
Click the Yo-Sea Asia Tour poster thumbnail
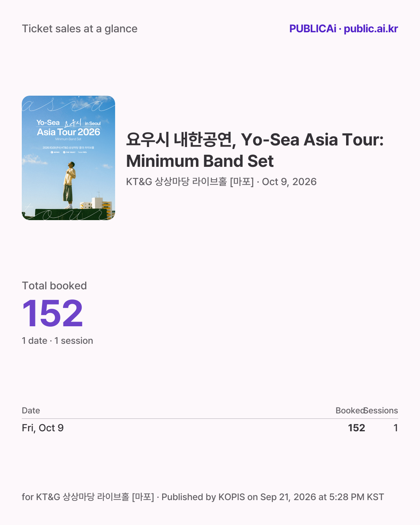[68, 158]
